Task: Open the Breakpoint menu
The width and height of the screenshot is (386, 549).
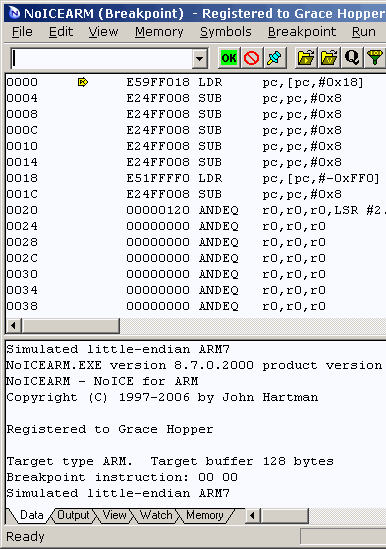Action: (302, 32)
